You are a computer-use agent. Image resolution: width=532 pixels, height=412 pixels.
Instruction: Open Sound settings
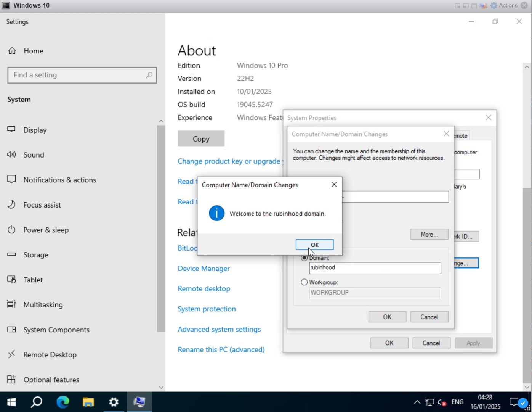(34, 155)
